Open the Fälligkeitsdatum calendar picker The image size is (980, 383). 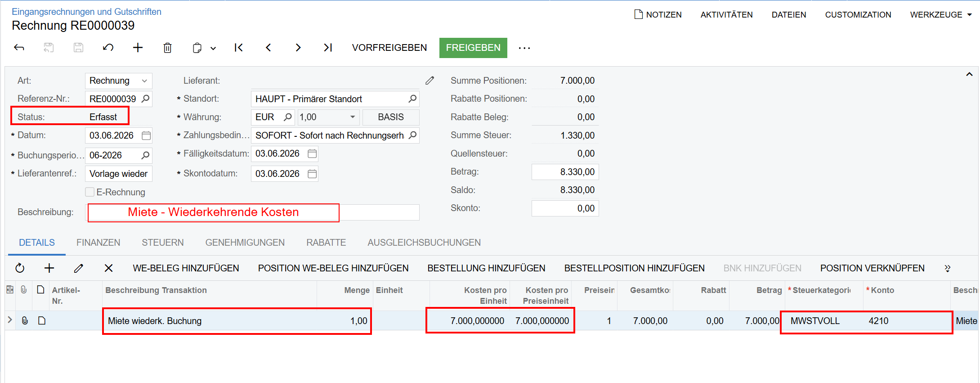click(x=312, y=154)
